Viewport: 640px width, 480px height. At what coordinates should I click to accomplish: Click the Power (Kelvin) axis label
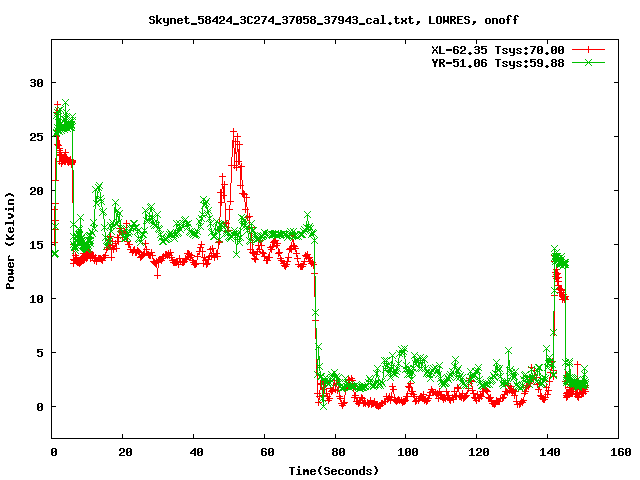coord(10,241)
